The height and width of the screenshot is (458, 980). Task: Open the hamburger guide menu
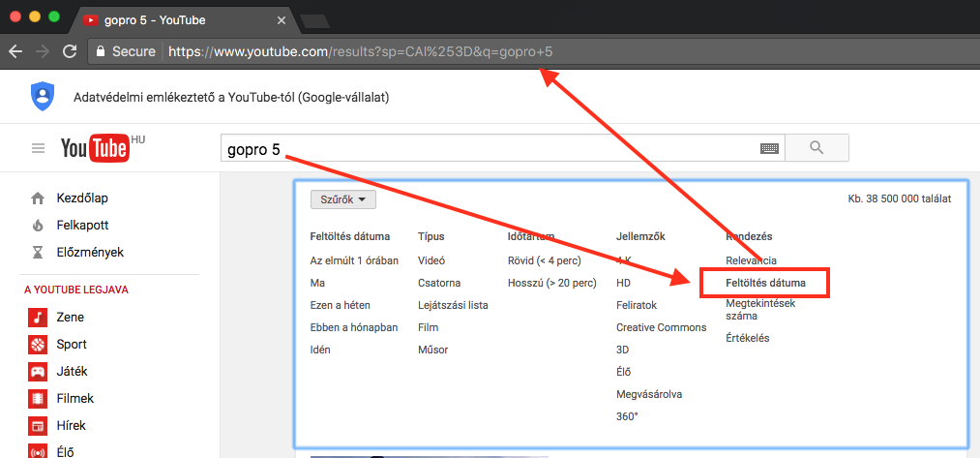[x=39, y=148]
